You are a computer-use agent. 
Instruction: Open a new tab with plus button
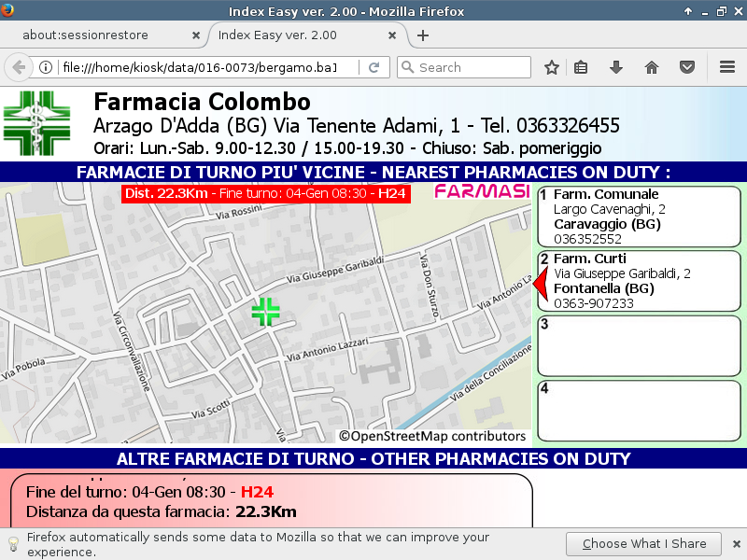423,35
